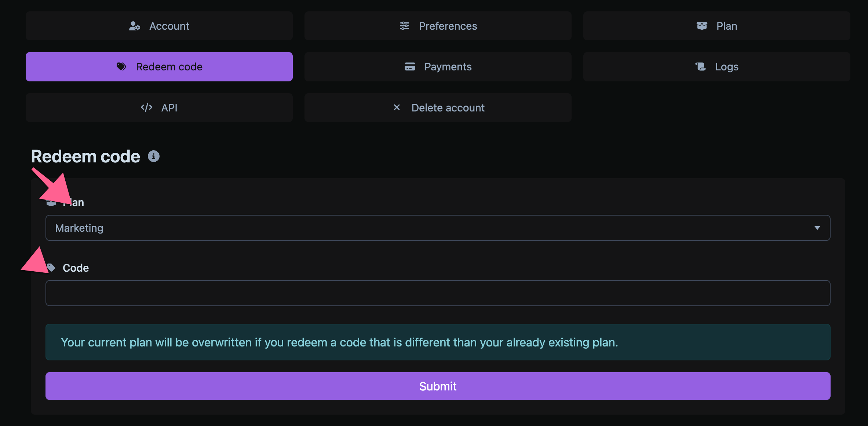
Task: Focus the Code input field
Action: 438,293
